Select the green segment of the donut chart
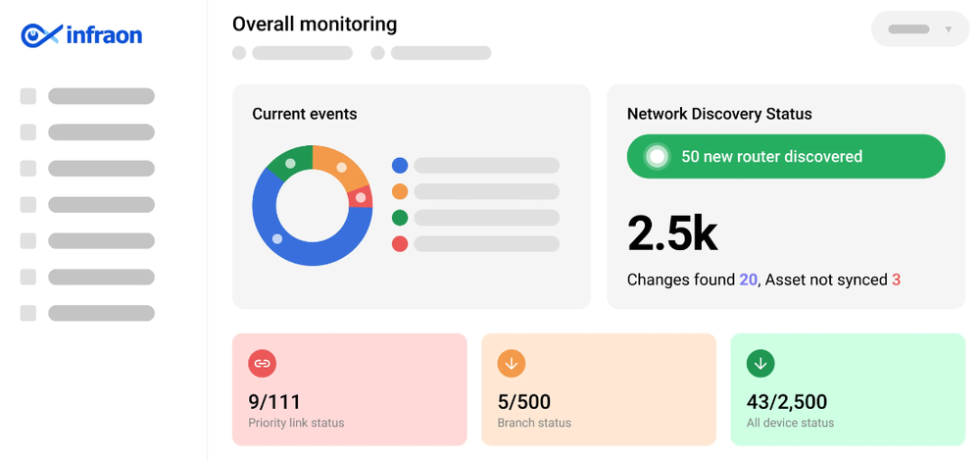 (289, 162)
